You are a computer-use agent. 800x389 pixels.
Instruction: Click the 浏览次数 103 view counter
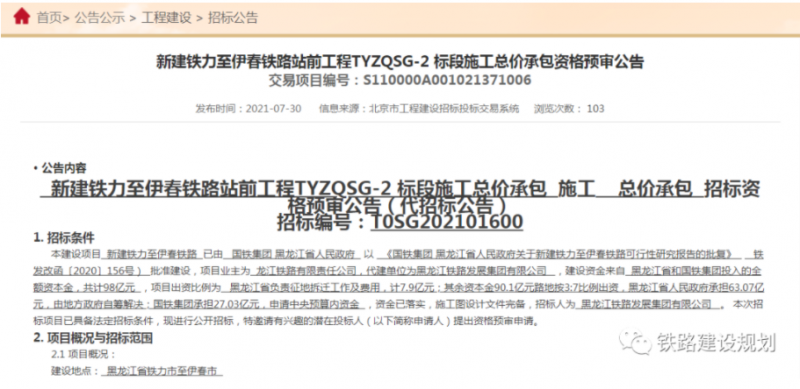coord(569,109)
